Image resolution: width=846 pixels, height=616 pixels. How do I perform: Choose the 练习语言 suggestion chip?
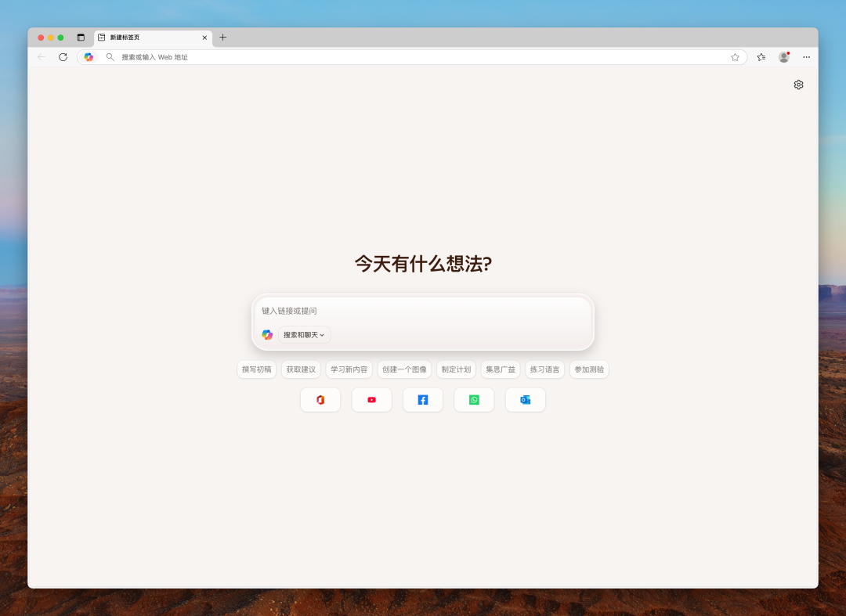[544, 369]
